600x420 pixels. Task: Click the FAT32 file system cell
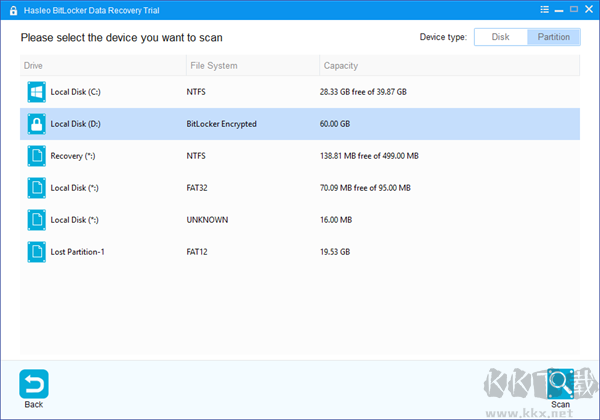(197, 188)
